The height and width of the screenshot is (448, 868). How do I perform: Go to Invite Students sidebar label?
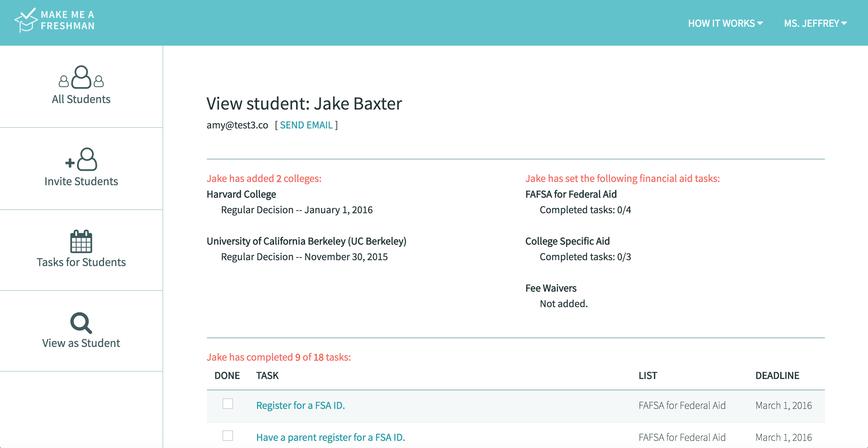click(81, 181)
